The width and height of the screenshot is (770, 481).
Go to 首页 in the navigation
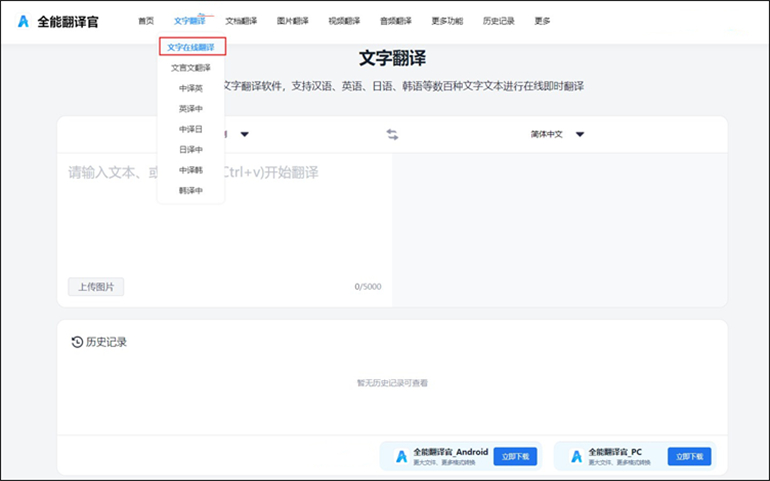pyautogui.click(x=146, y=21)
